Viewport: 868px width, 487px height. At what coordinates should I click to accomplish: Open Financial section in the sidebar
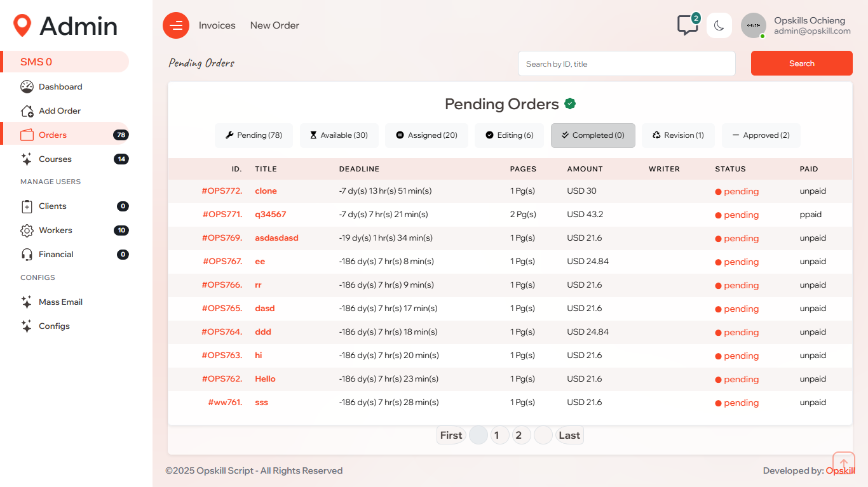56,255
